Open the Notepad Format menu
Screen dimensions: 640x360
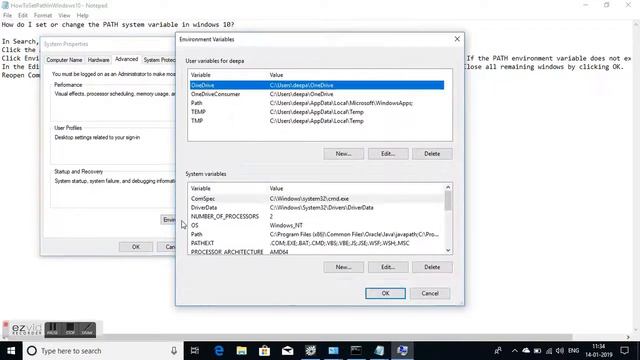click(x=43, y=15)
